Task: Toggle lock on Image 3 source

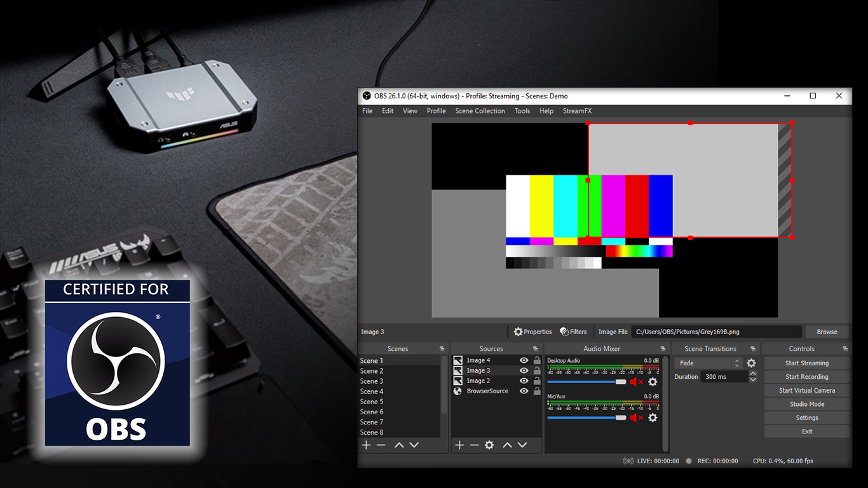Action: 537,370
